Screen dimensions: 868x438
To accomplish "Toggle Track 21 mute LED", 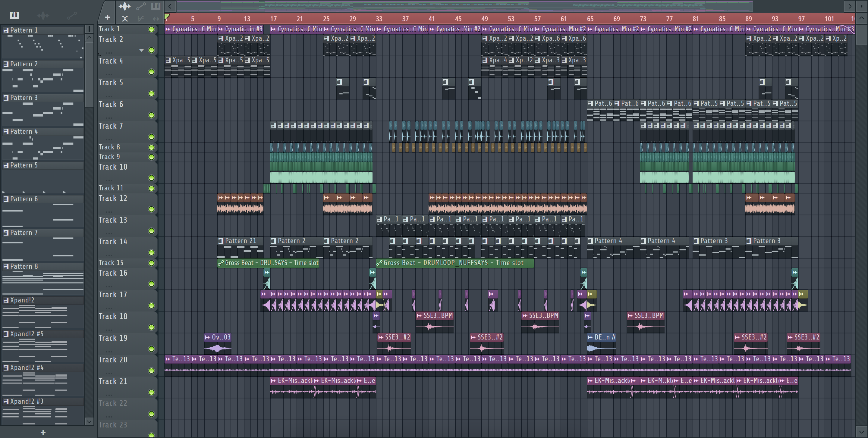I will (x=152, y=392).
